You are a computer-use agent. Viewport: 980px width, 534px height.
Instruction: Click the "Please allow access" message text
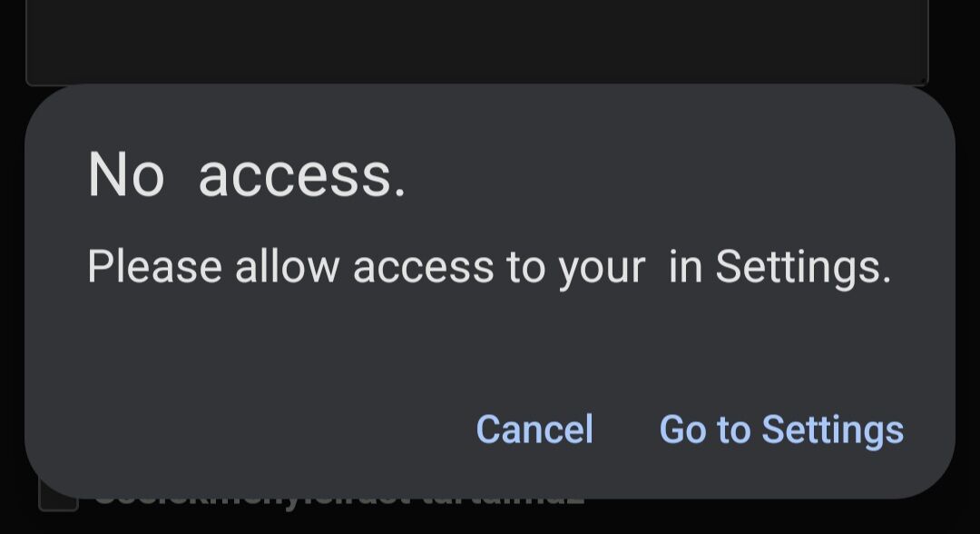[488, 267]
